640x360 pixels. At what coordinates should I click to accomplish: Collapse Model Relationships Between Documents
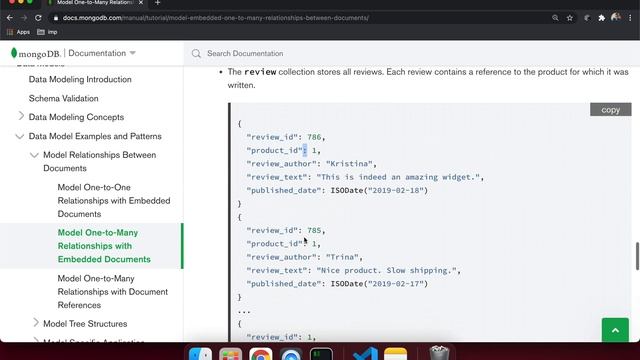coord(34,155)
